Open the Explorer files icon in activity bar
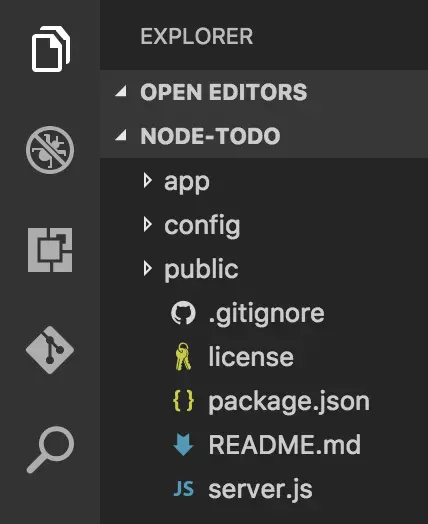Screen dimensions: 428x524 [51, 49]
